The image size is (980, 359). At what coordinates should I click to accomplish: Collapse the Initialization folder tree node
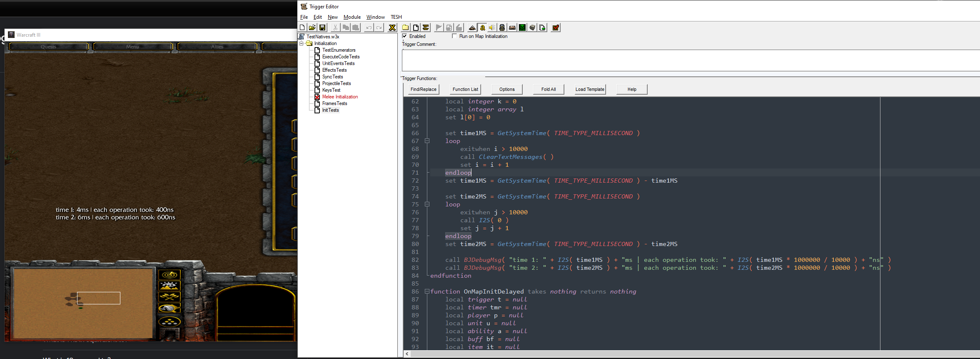point(302,43)
